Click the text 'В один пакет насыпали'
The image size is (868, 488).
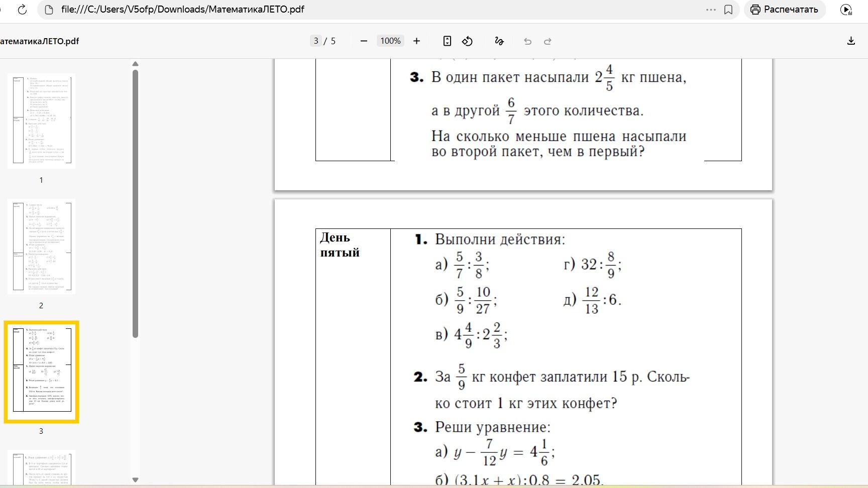pyautogui.click(x=510, y=77)
